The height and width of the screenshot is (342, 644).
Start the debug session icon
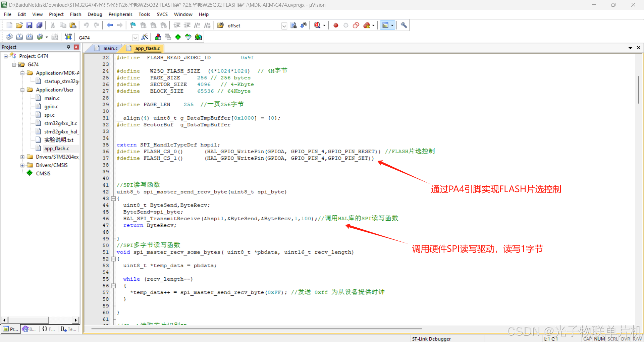click(317, 25)
